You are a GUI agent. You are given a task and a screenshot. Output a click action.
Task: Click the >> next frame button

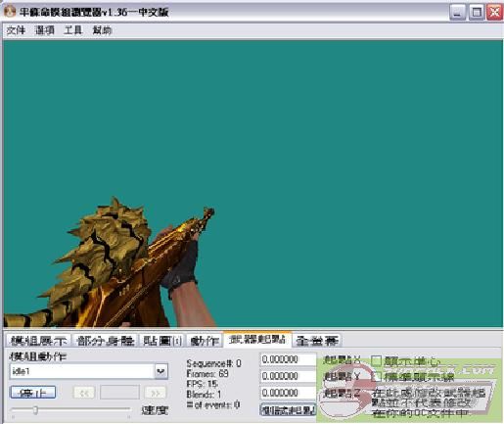(x=155, y=393)
